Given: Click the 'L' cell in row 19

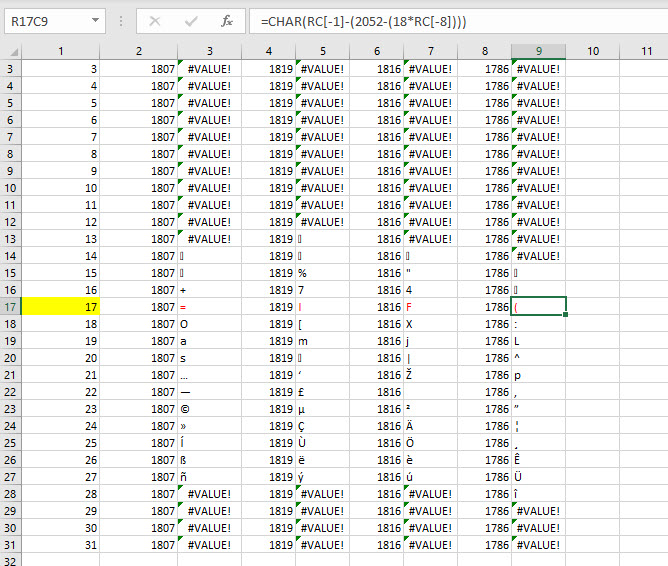Looking at the screenshot, I should [539, 341].
